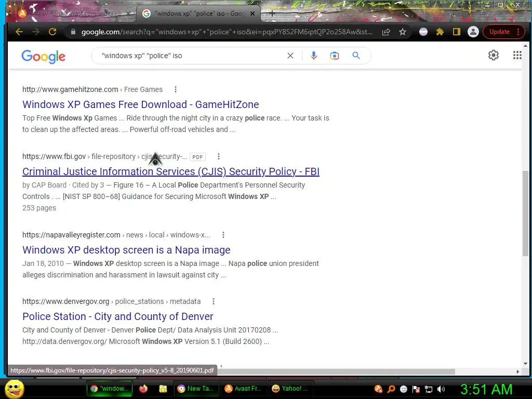The width and height of the screenshot is (532, 399).
Task: Open more options for the gamehitzone result
Action: tap(176, 89)
